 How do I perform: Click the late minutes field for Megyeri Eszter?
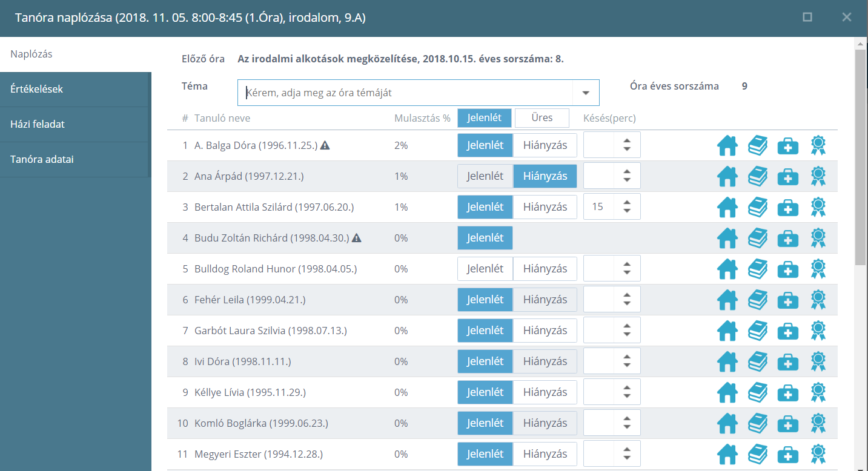coord(599,454)
